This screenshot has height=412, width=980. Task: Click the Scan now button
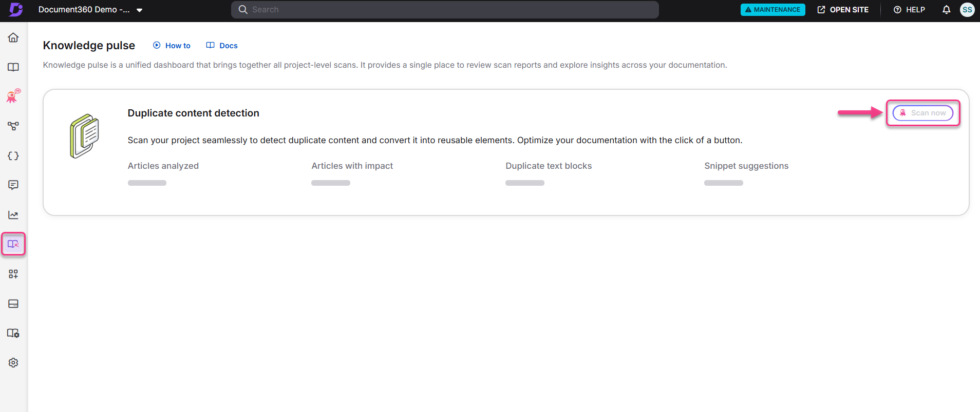(x=922, y=113)
